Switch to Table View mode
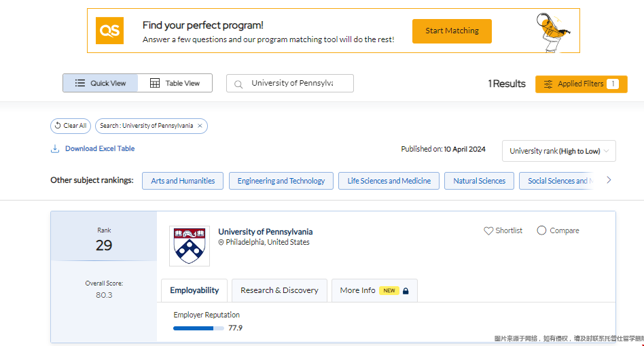Image resolution: width=644 pixels, height=346 pixels. click(175, 83)
